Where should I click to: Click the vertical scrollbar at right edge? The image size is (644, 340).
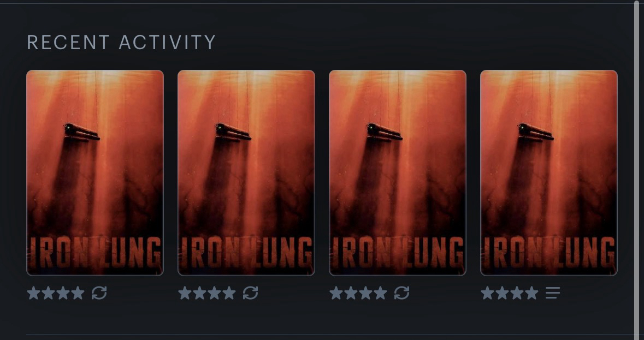[x=637, y=164]
